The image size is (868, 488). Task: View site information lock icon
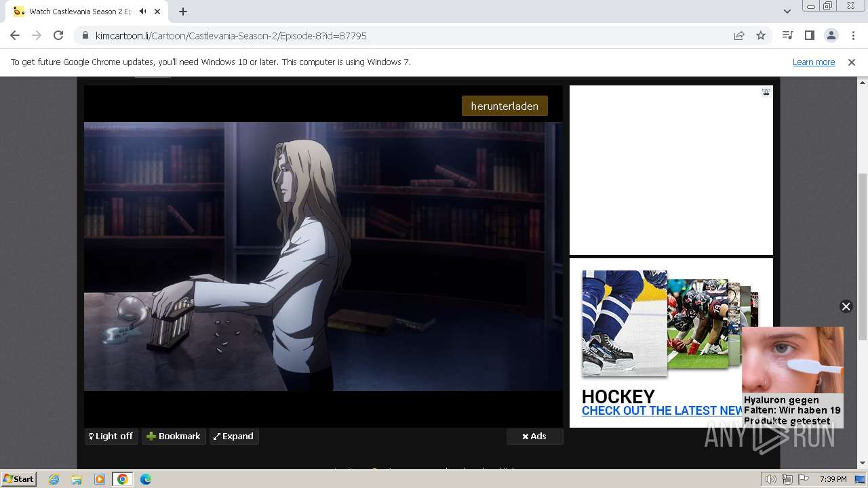pyautogui.click(x=85, y=35)
